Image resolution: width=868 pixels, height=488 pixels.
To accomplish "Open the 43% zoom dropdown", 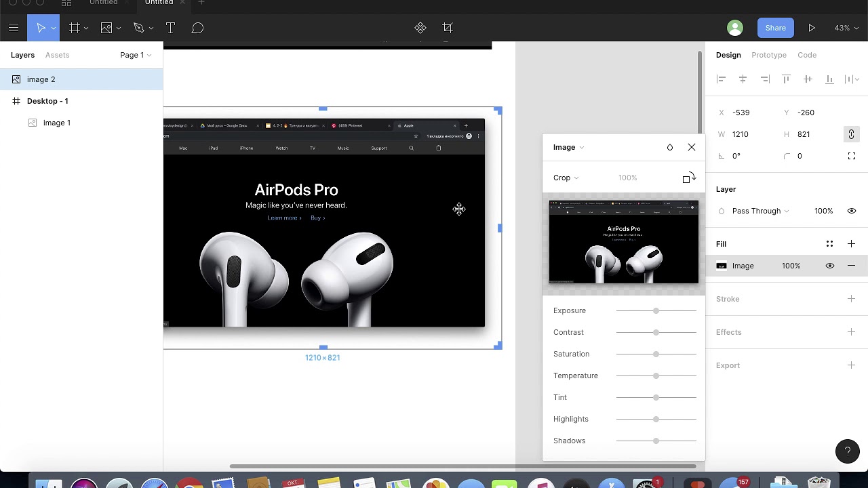I will click(846, 28).
